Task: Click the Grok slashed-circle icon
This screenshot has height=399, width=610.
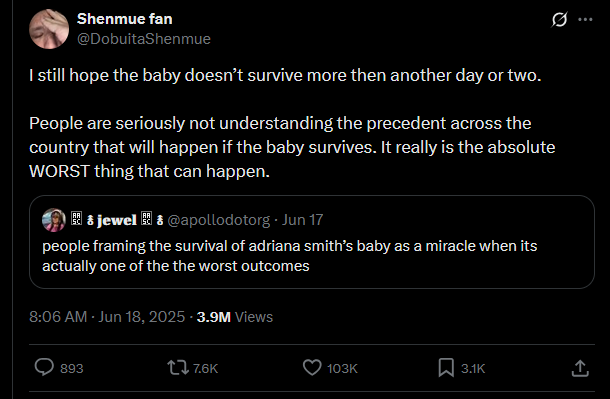Action: coord(559,19)
